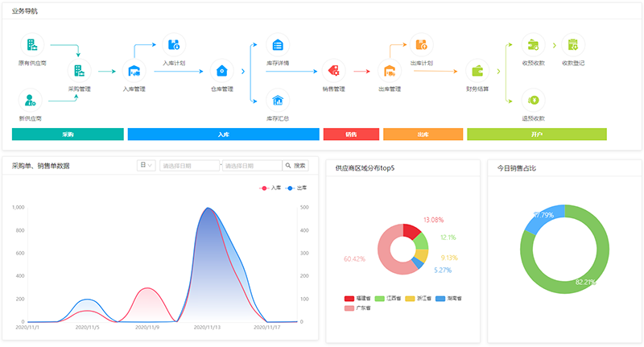Go to 入库管理 warehouse-in management icon
Screen dimensions: 644x347
(134, 71)
